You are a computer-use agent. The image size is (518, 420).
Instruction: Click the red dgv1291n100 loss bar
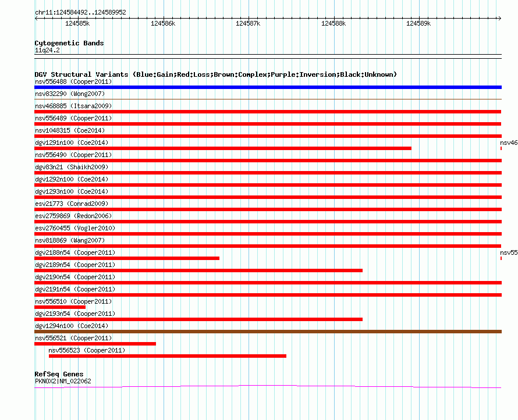(223, 148)
